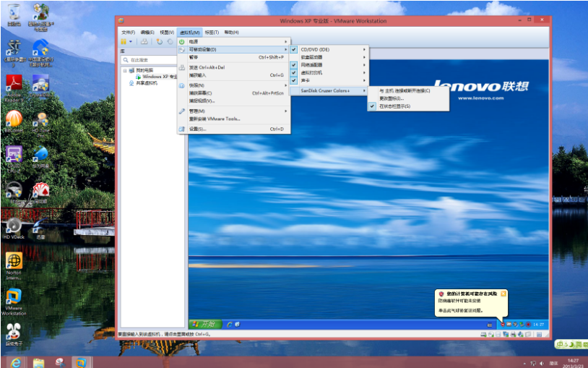Image resolution: width=588 pixels, height=368 pixels.
Task: Open the Recycle Bin desktop icon
Action: tap(14, 15)
